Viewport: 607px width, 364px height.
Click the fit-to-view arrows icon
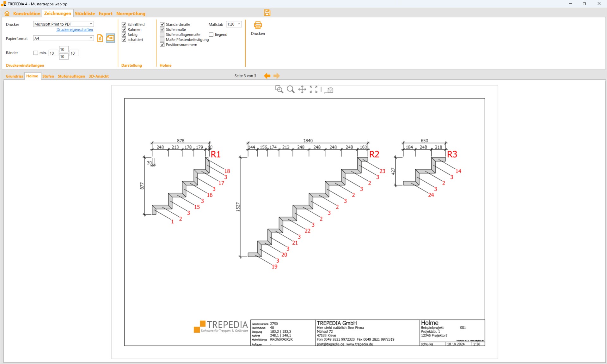tap(313, 89)
